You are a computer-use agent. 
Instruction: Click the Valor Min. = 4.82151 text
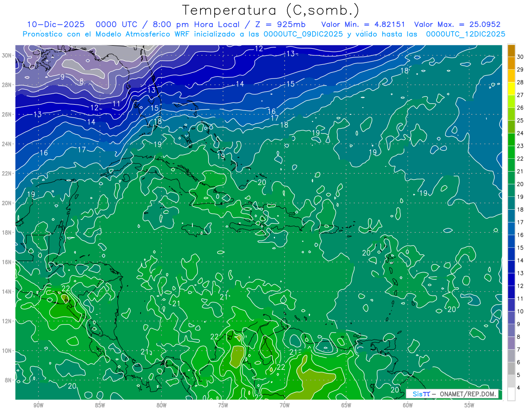[363, 24]
